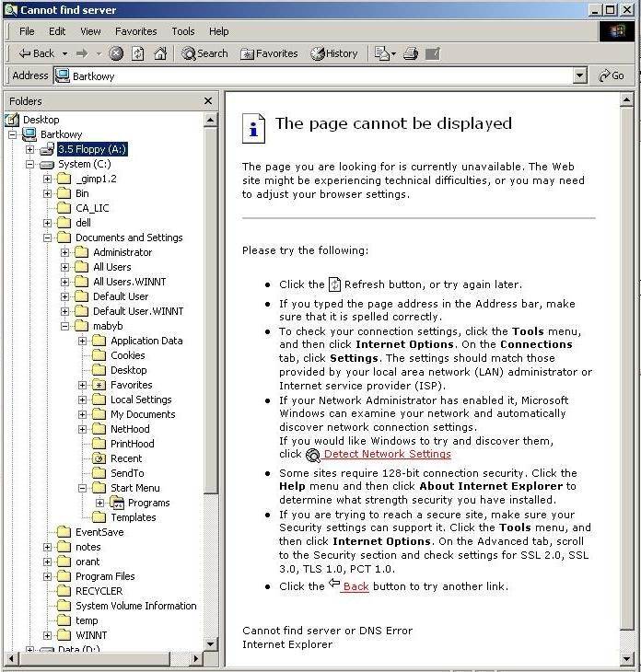Click folder tree scroll up arrow
The height and width of the screenshot is (672, 641).
coord(210,120)
